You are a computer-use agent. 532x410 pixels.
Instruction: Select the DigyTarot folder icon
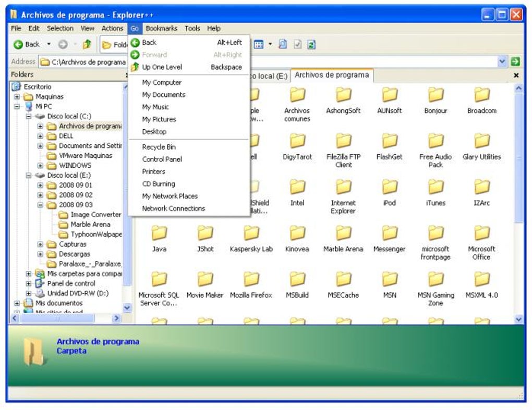tap(297, 141)
